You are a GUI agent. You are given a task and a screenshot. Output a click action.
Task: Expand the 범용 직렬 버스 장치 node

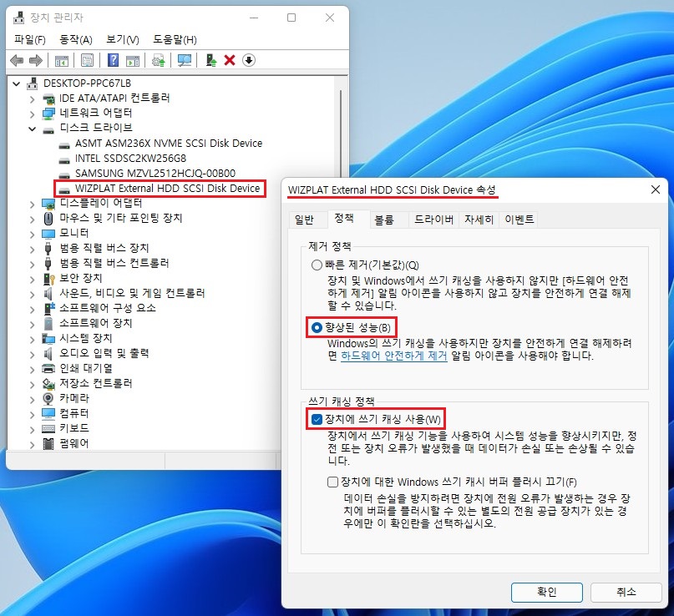[x=33, y=249]
